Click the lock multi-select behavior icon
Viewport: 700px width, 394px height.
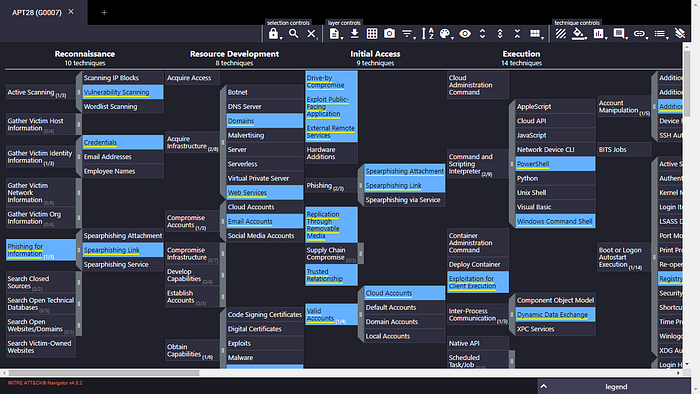coord(273,33)
